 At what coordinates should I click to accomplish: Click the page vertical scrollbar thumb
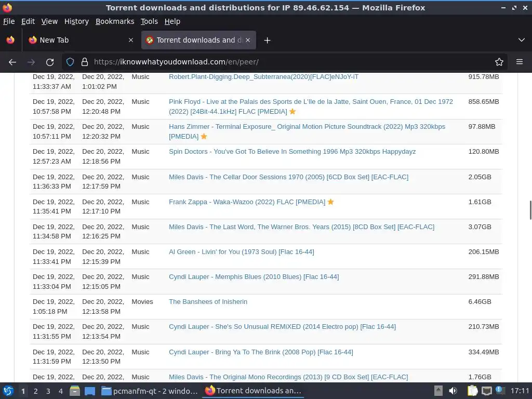pos(530,210)
